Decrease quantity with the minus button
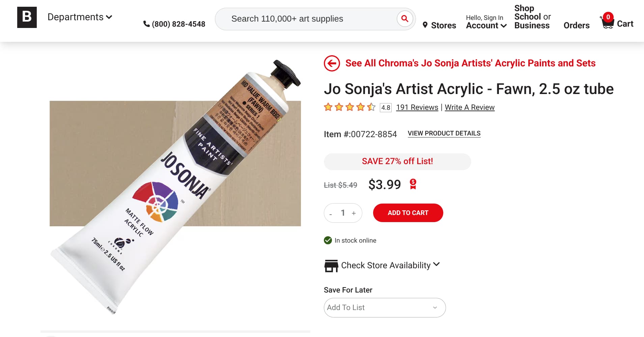The width and height of the screenshot is (644, 337). point(331,213)
